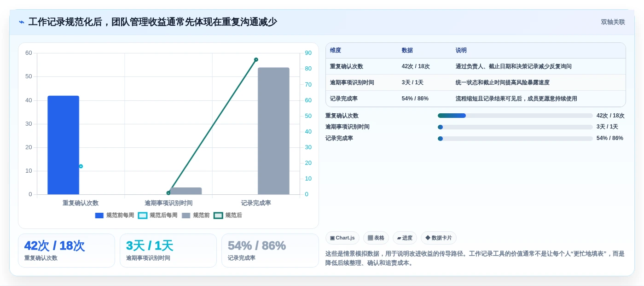Select the 表格 chip
Screen dimensions: 644x286
376,238
